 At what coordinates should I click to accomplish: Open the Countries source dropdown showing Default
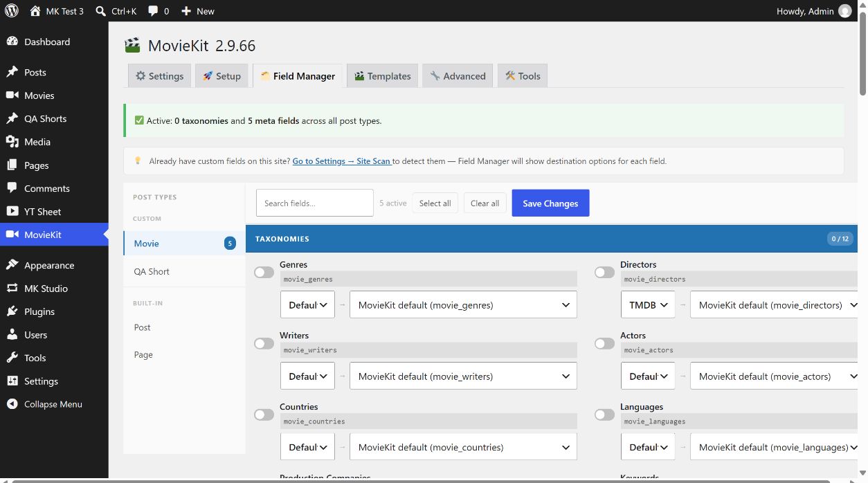307,447
